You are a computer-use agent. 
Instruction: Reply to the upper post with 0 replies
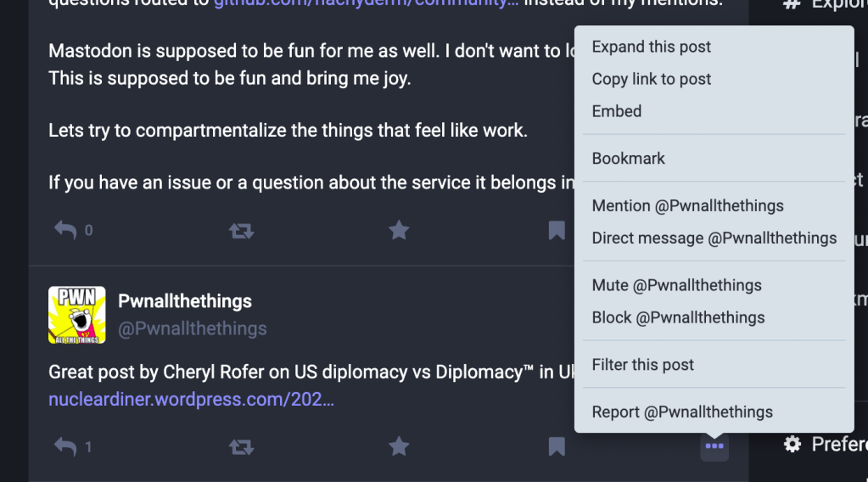(x=65, y=230)
